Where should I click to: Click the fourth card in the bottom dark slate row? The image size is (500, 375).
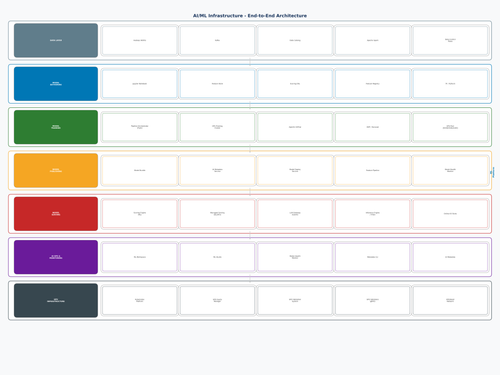(x=373, y=300)
